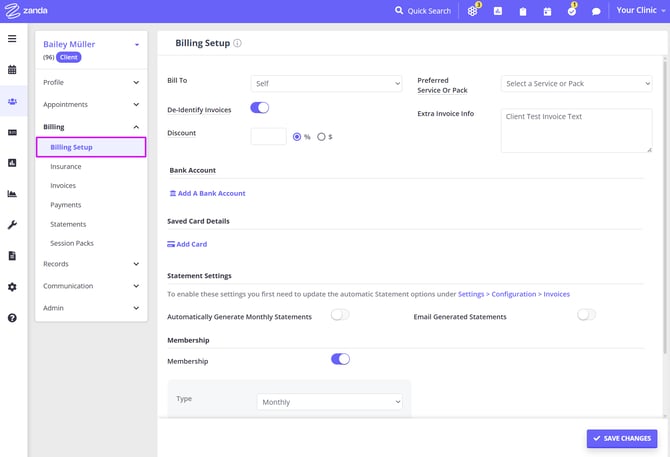
Task: Toggle the hamburger menu icon
Action: pyautogui.click(x=12, y=39)
